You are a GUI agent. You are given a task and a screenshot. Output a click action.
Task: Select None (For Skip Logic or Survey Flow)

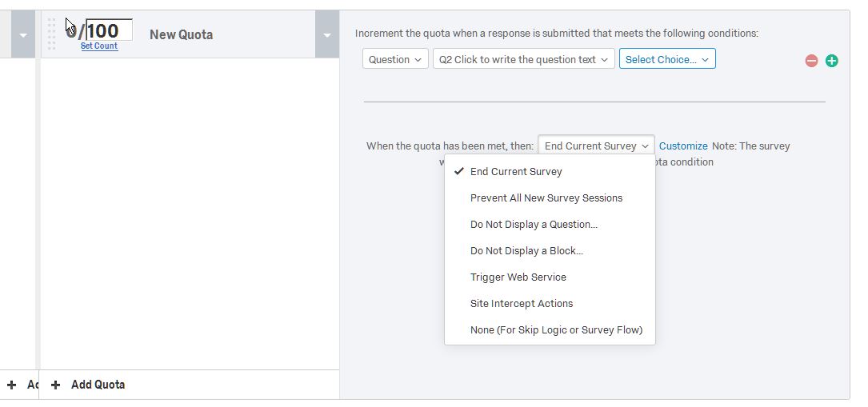click(556, 330)
